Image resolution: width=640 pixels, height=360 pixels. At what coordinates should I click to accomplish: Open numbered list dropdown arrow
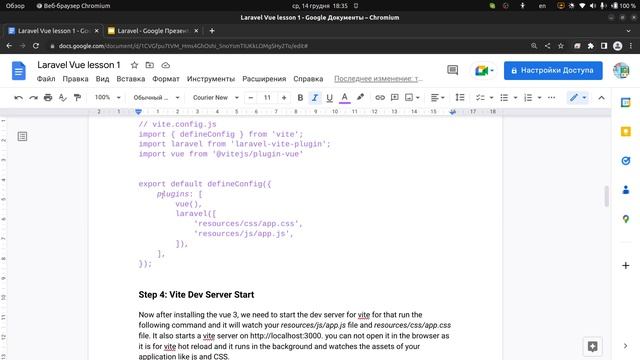(x=539, y=98)
